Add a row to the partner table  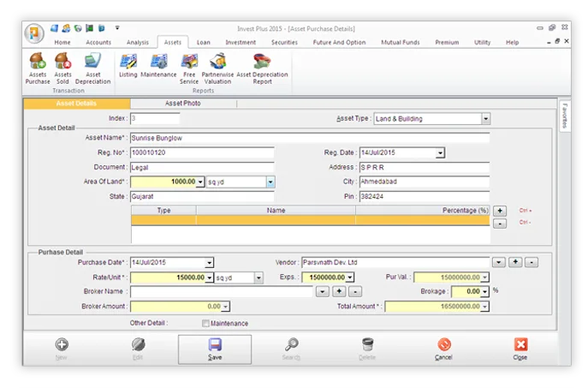point(500,211)
